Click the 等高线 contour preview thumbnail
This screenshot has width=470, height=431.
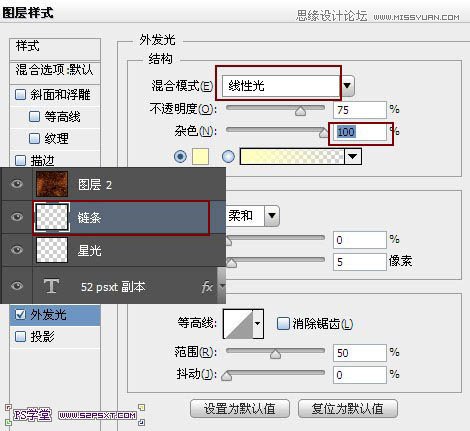238,324
